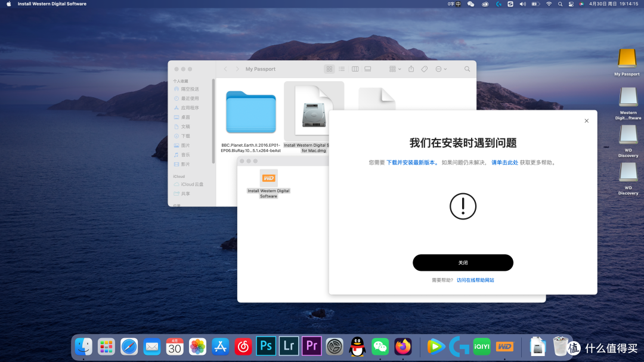The height and width of the screenshot is (362, 644).
Task: Go back in the My Passport Finder window
Action: [225, 69]
